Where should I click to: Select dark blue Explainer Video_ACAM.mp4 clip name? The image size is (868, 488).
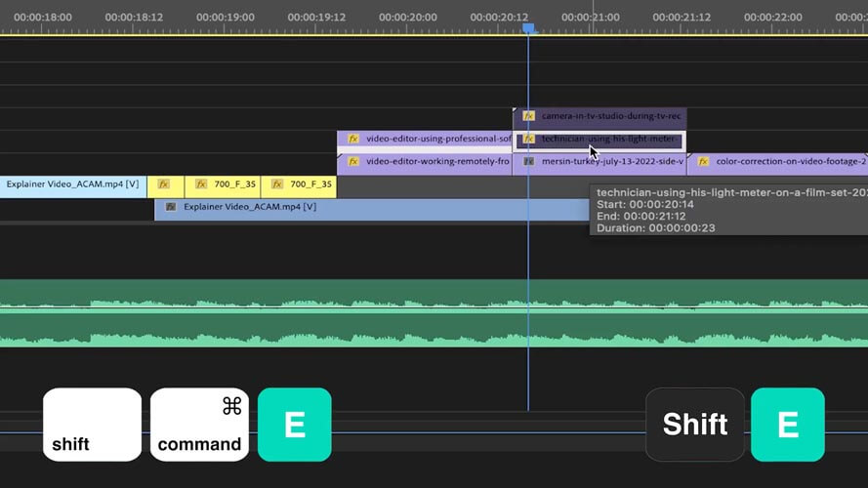(250, 207)
